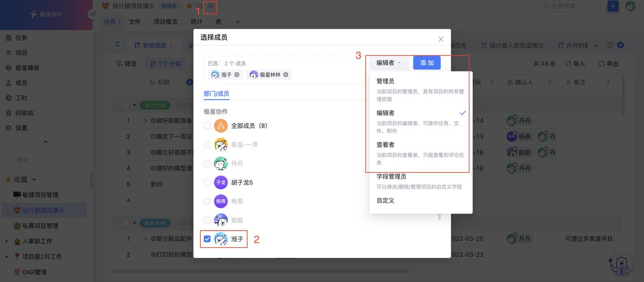Image resolution: width=644 pixels, height=282 pixels.
Task: Open 回收站 in the sidebar
Action: [x=24, y=113]
